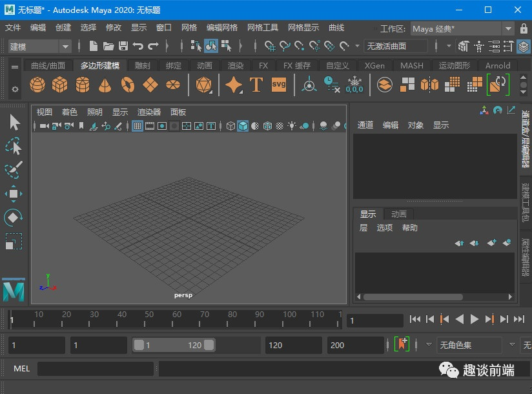Click the SVG tool shelf icon
532x394 pixels.
[x=278, y=85]
